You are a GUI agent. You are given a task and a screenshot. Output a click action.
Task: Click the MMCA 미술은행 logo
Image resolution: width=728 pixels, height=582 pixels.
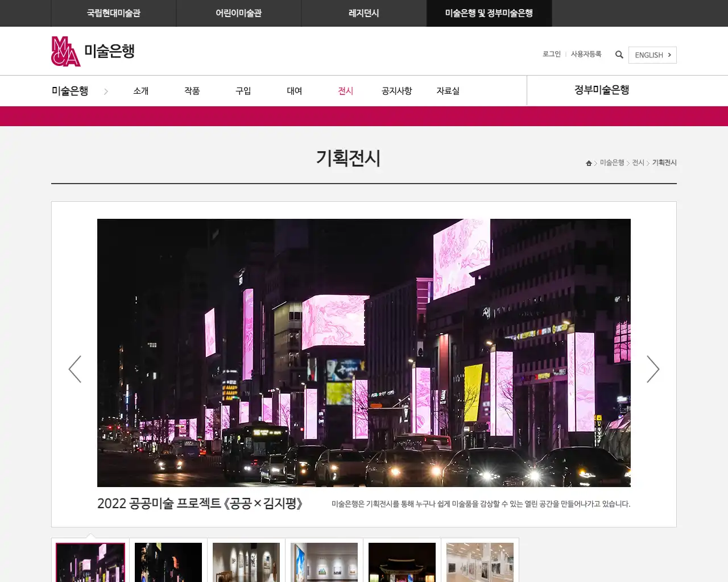[93, 51]
